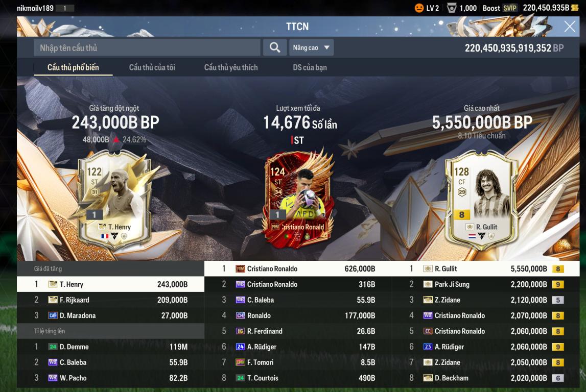Image resolution: width=586 pixels, height=392 pixels.
Task: Switch to Cầu thủ của tôi tab
Action: point(152,67)
